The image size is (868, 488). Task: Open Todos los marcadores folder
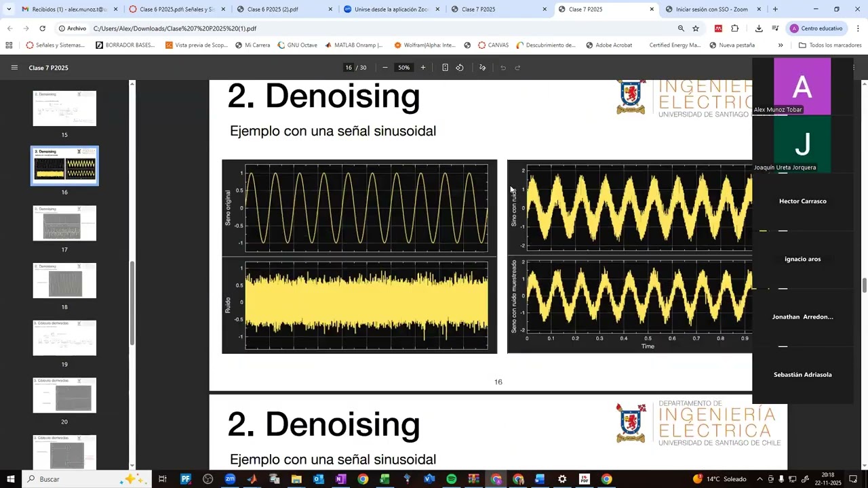tap(830, 45)
